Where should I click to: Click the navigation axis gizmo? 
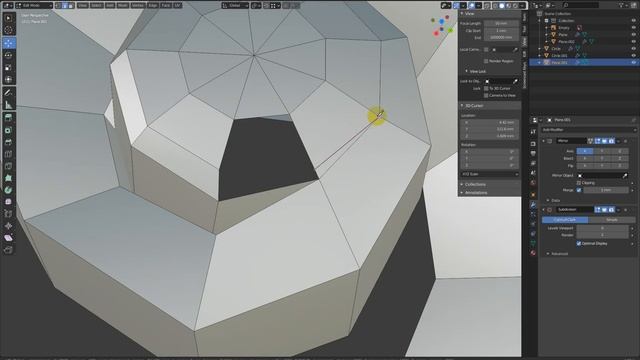pos(442,25)
